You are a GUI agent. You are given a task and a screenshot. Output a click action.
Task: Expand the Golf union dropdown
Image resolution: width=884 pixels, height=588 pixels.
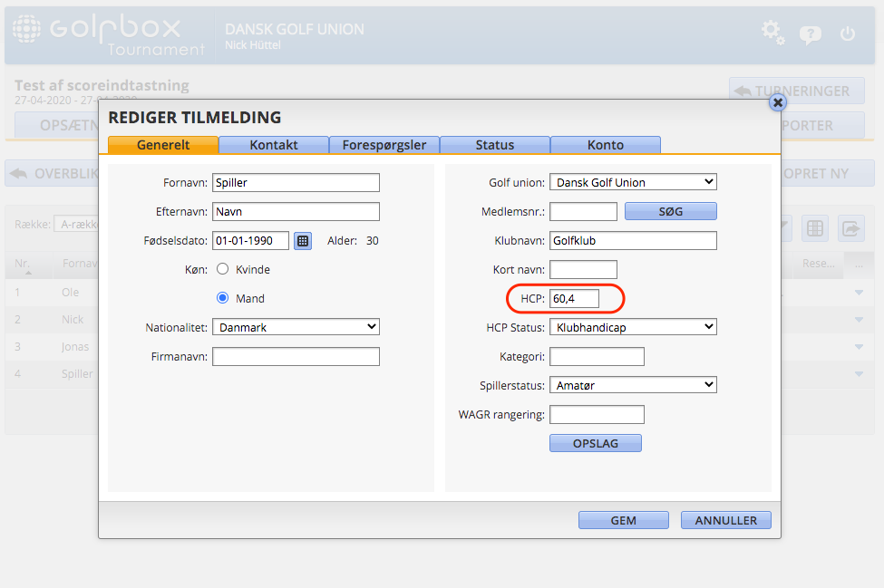[633, 182]
